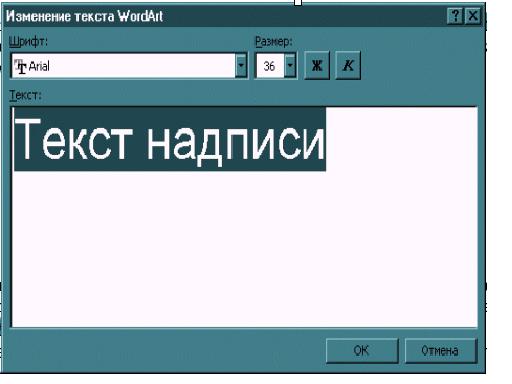Viewport: 512px width, 384px height.
Task: Click the help question mark button
Action: pyautogui.click(x=455, y=16)
